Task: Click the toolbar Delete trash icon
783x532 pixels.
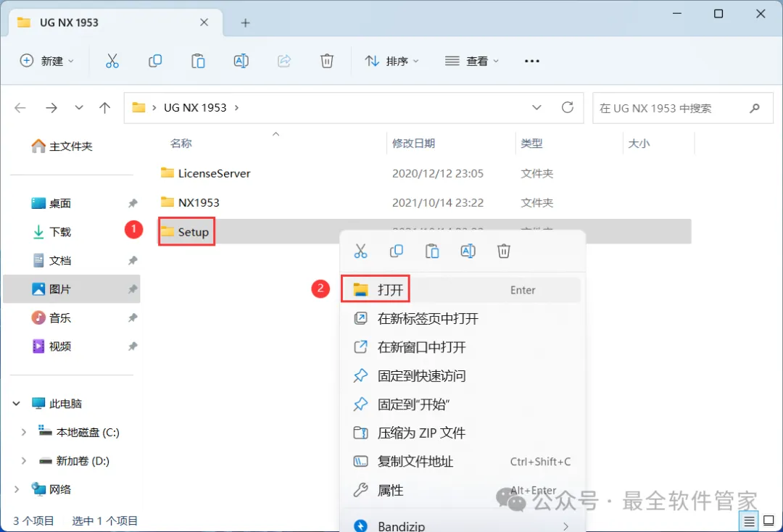Action: [x=327, y=61]
